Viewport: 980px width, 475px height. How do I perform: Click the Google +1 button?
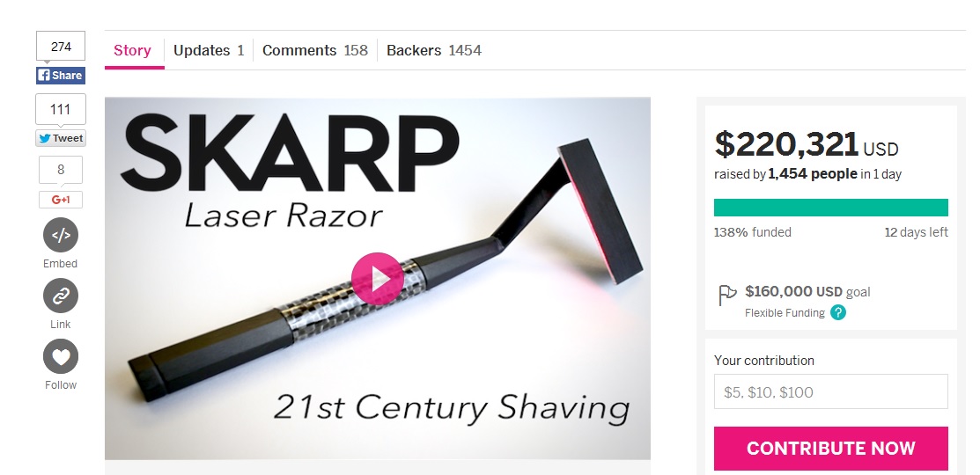click(61, 200)
